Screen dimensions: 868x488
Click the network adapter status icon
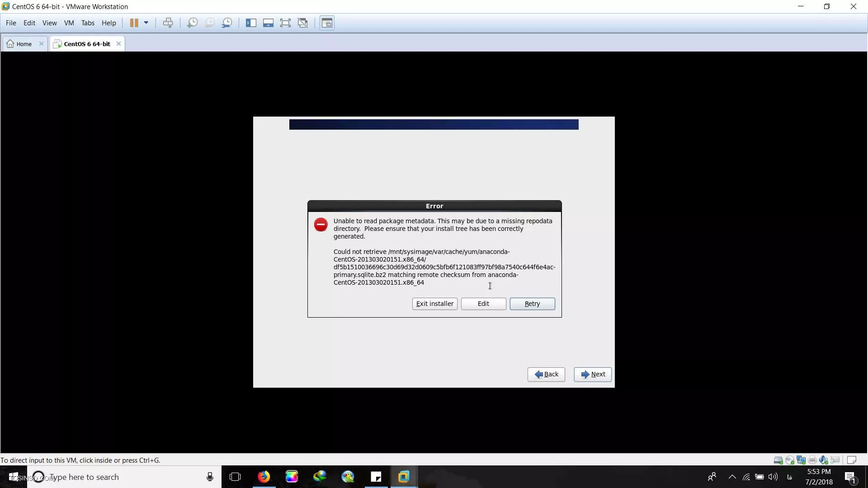tap(801, 460)
